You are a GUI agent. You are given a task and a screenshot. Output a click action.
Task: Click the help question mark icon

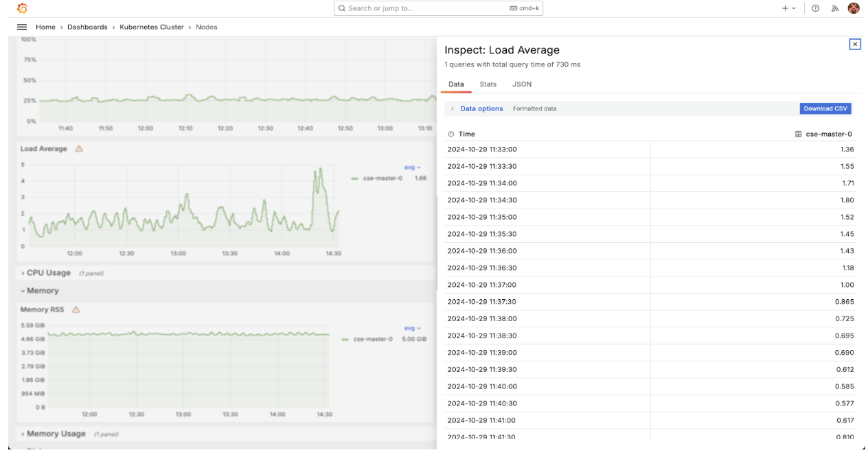pyautogui.click(x=815, y=8)
